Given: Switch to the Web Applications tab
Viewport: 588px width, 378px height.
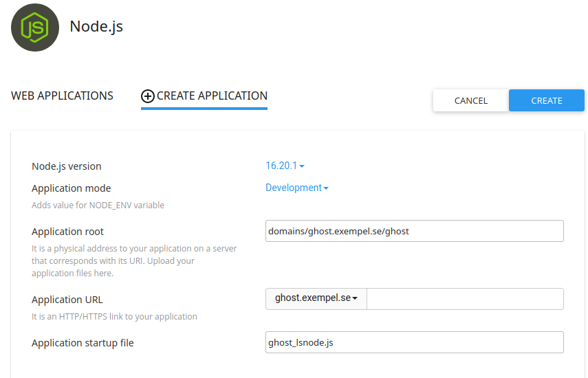Looking at the screenshot, I should 62,96.
